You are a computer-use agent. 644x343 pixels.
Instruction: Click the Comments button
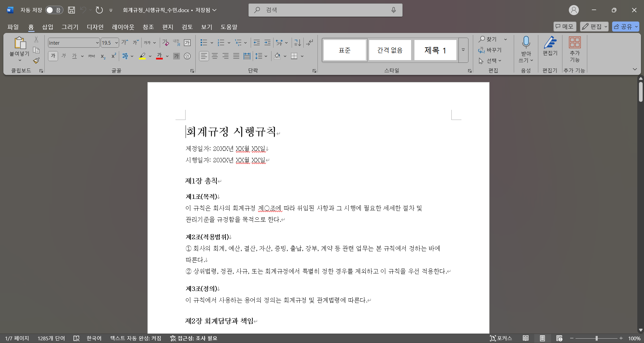[565, 27]
